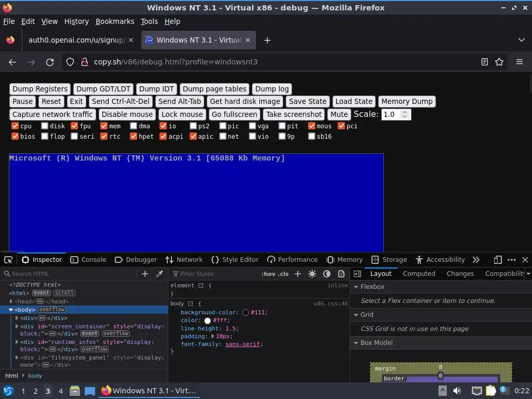The height and width of the screenshot is (399, 532).
Task: Open the file manager icon in taskbar
Action: [x=75, y=391]
